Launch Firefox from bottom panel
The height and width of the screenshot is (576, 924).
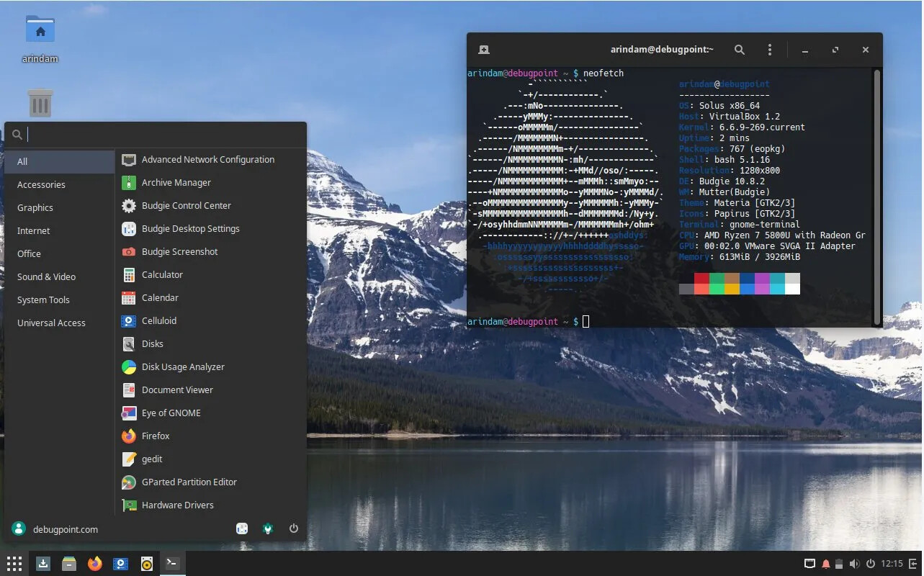click(95, 564)
